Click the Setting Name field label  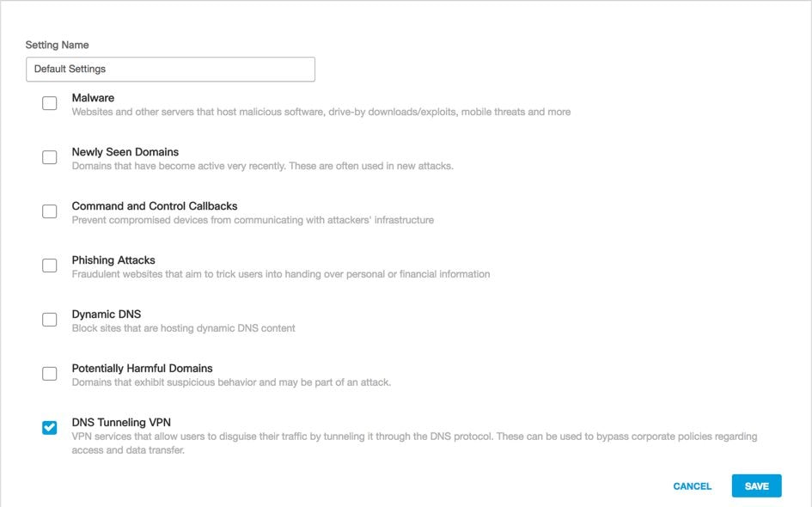pyautogui.click(x=57, y=45)
